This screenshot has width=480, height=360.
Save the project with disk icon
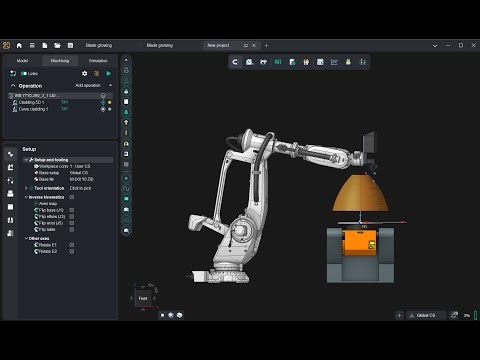click(x=70, y=45)
